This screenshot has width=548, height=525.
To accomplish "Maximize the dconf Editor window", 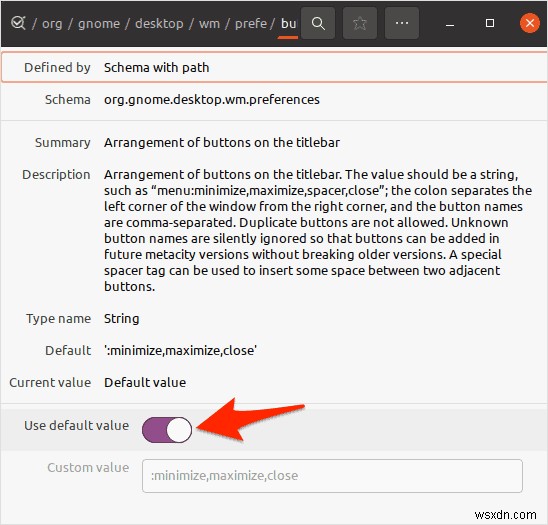I will click(x=490, y=23).
